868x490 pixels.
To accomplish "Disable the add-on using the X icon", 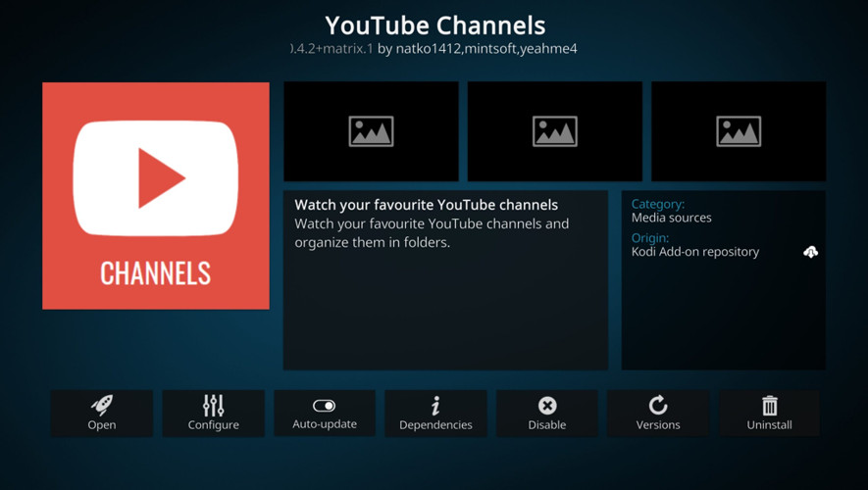I will click(547, 413).
